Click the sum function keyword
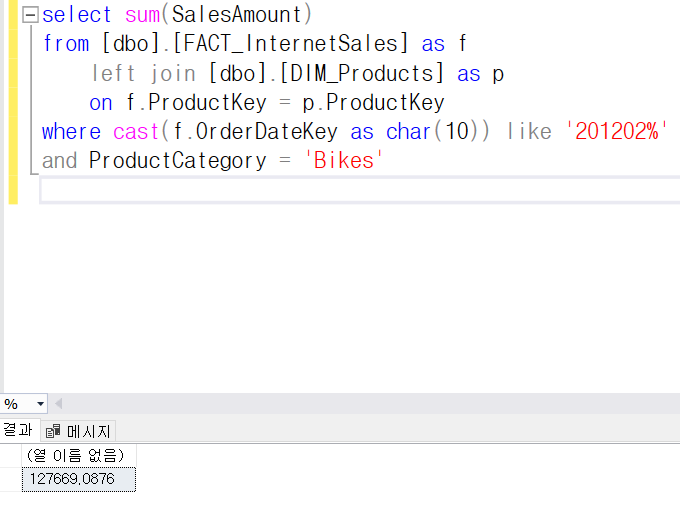 143,15
